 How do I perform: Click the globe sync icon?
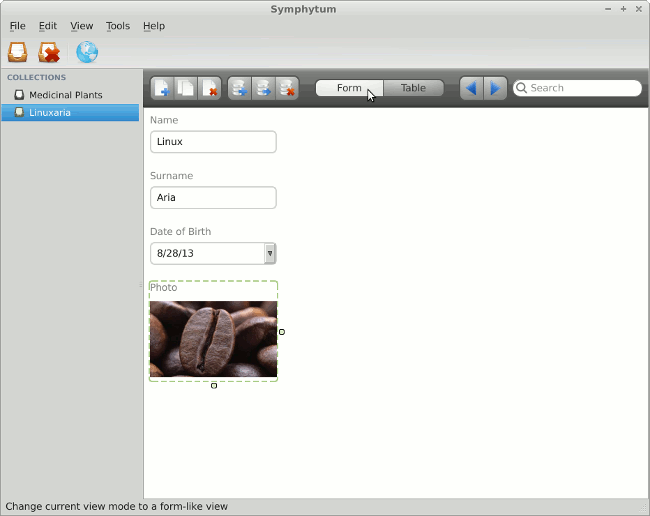click(x=87, y=52)
